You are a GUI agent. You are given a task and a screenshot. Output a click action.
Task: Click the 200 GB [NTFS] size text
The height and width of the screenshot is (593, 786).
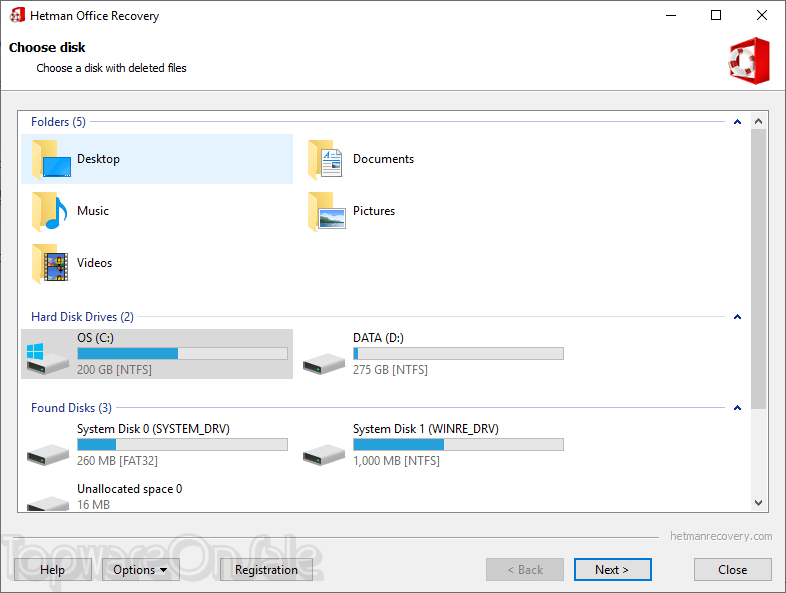[114, 370]
